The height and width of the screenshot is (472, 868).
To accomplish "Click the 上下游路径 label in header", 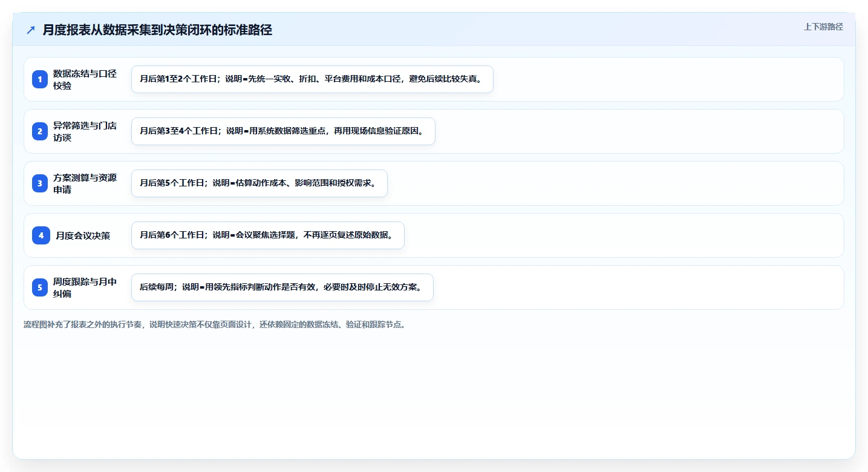I will tap(823, 27).
